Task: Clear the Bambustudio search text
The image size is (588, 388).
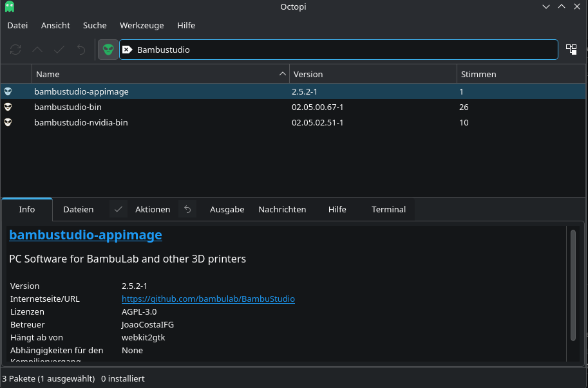Action: (128, 50)
